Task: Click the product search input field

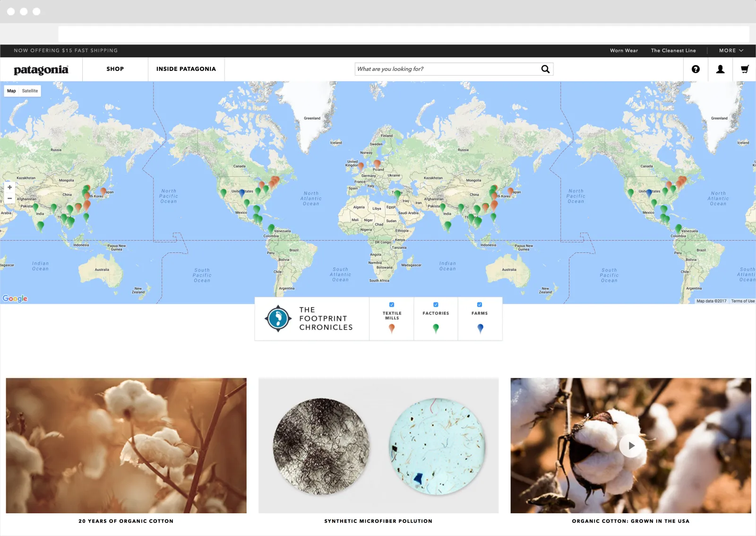Action: (447, 69)
